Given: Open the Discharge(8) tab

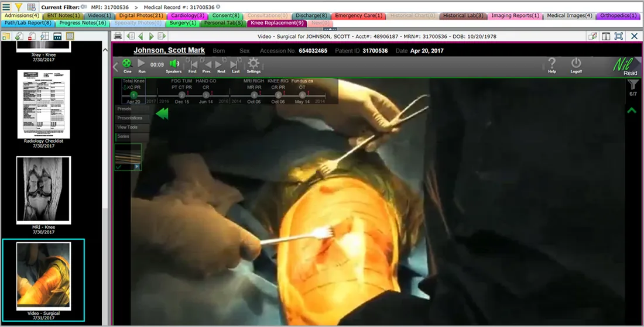Looking at the screenshot, I should tap(311, 16).
